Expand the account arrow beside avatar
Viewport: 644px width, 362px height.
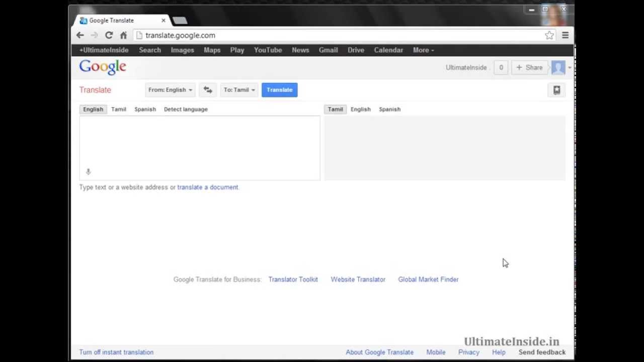tap(570, 67)
